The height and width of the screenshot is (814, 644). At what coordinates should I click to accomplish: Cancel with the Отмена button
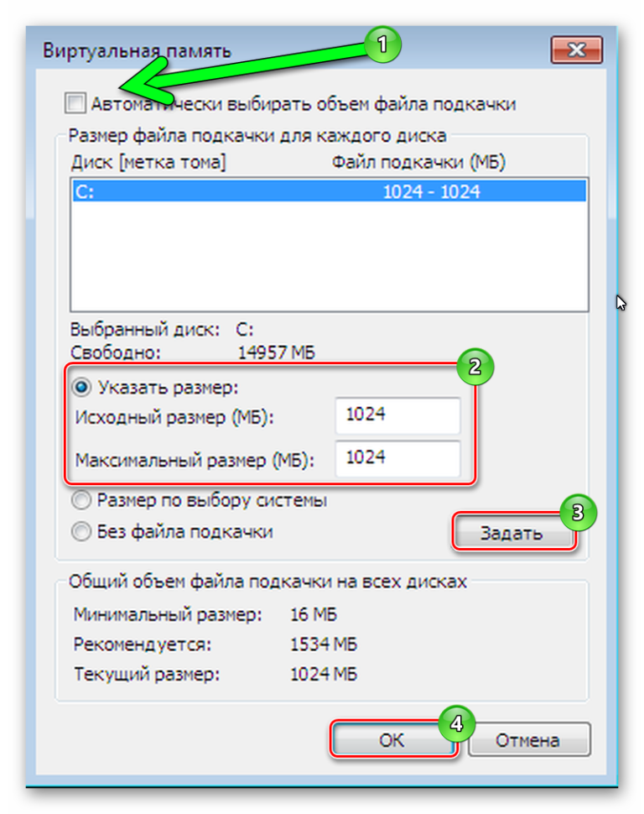(529, 740)
